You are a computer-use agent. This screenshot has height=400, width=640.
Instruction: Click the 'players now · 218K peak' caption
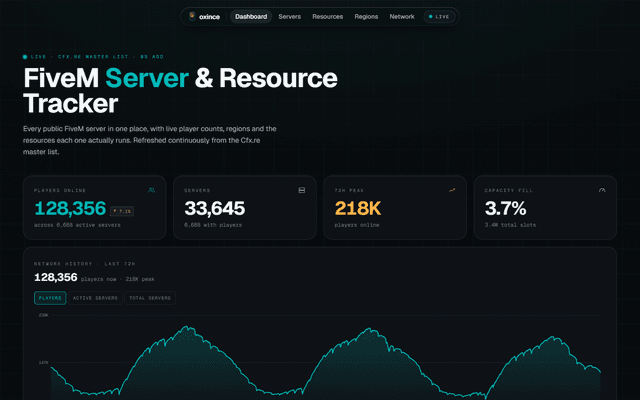[x=118, y=279]
